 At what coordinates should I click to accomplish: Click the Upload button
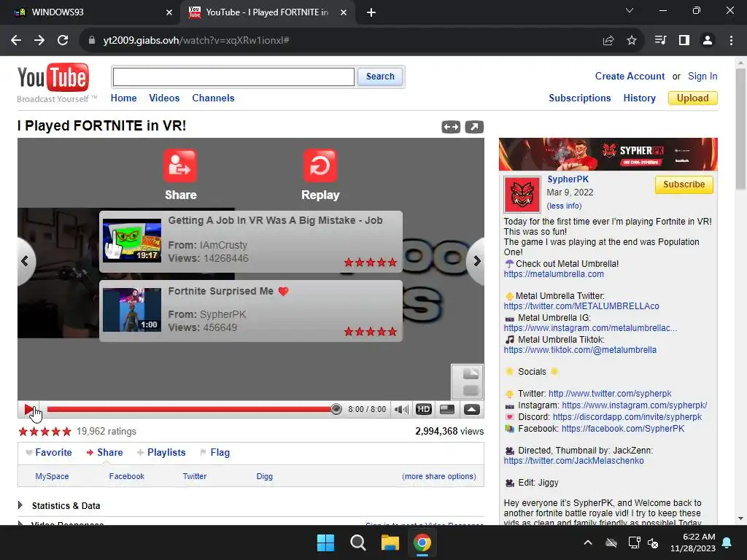pyautogui.click(x=693, y=98)
